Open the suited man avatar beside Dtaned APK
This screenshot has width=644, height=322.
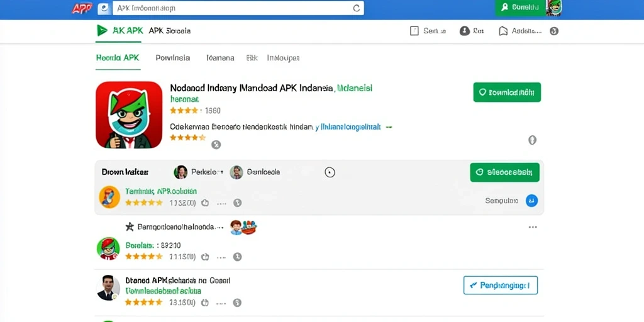[x=108, y=287]
